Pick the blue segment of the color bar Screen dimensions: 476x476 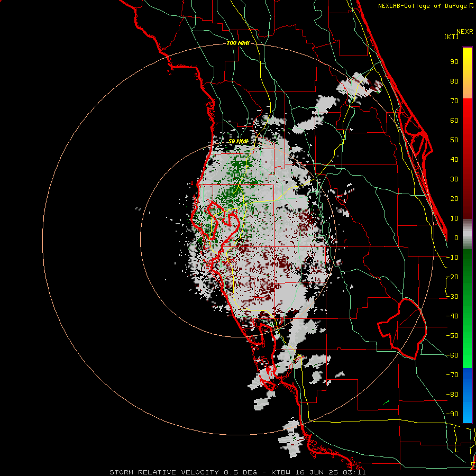(x=467, y=396)
